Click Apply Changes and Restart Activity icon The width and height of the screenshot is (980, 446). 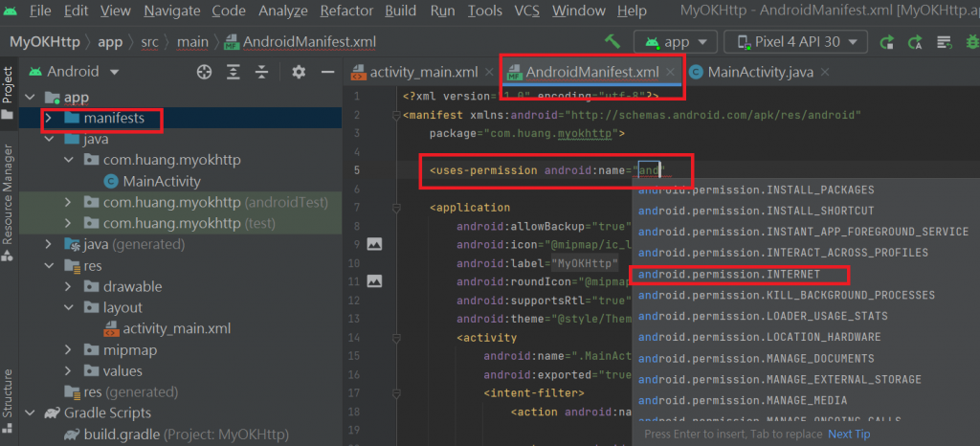887,42
